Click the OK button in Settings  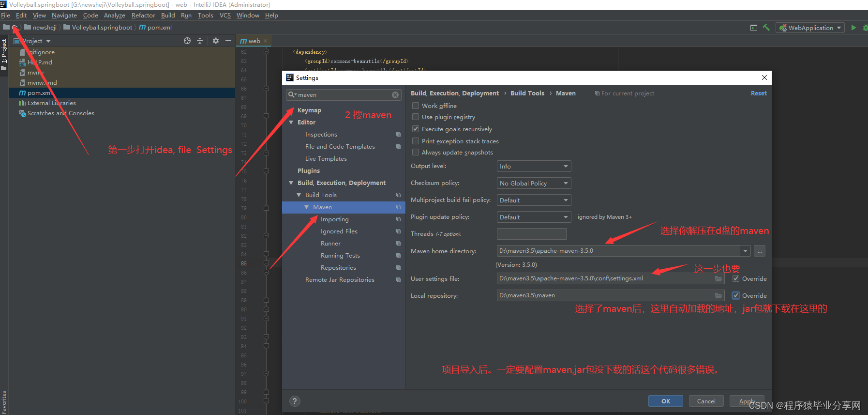tap(666, 401)
